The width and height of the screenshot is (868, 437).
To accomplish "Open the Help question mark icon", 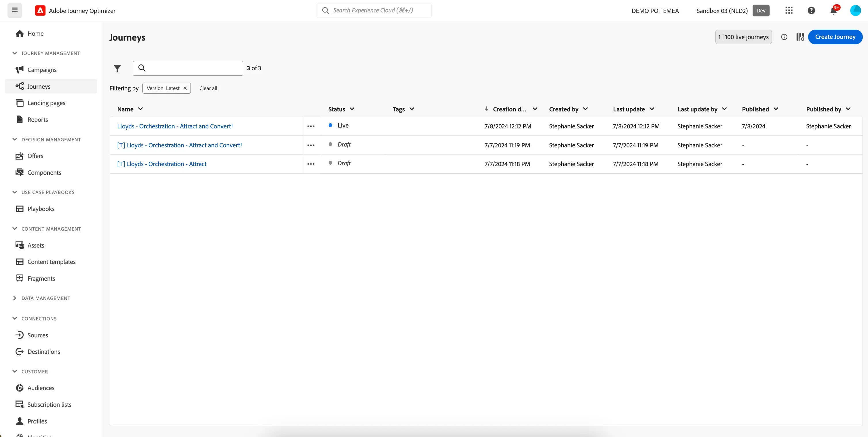I will point(811,10).
